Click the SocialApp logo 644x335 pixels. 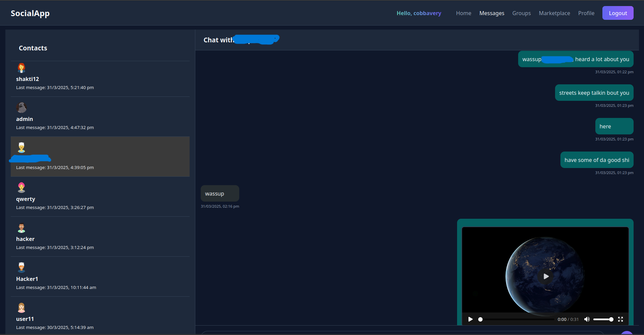coord(30,13)
